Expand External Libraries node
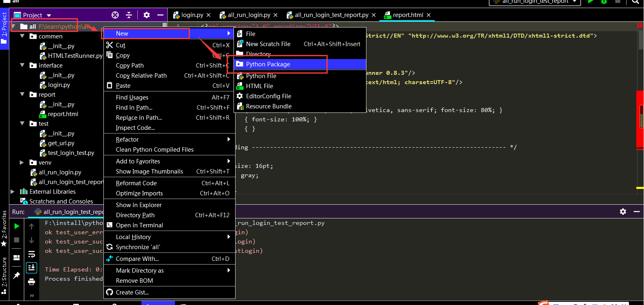 pos(13,192)
